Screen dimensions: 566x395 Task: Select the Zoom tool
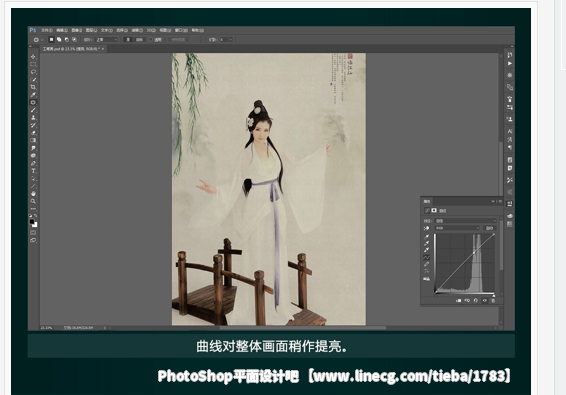tap(33, 201)
